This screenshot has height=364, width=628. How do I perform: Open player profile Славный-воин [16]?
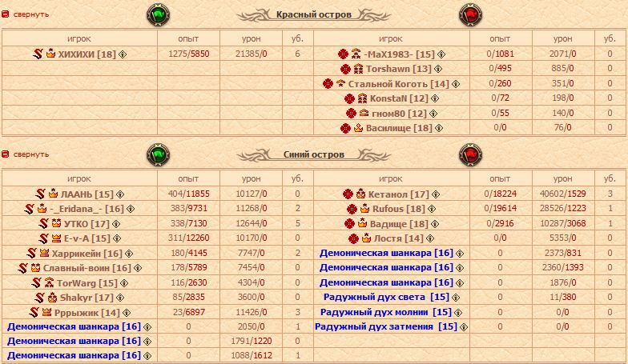click(87, 268)
